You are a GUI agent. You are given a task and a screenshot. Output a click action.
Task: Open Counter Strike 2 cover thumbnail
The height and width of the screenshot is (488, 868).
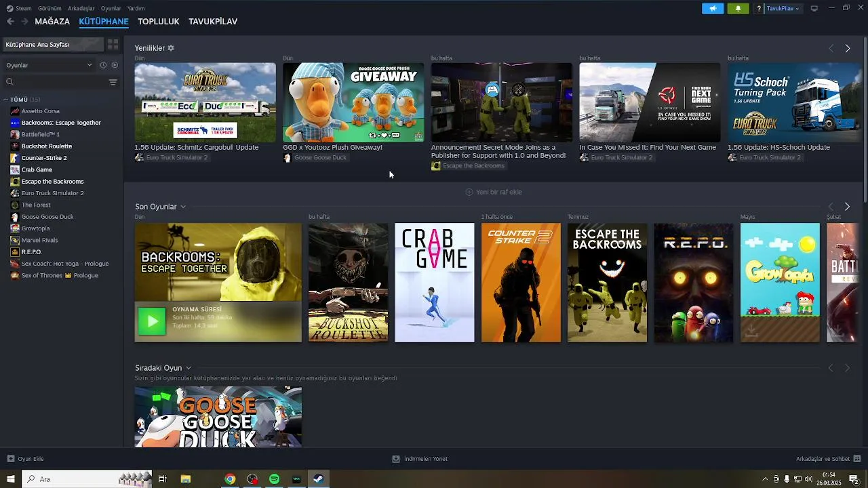pyautogui.click(x=521, y=283)
